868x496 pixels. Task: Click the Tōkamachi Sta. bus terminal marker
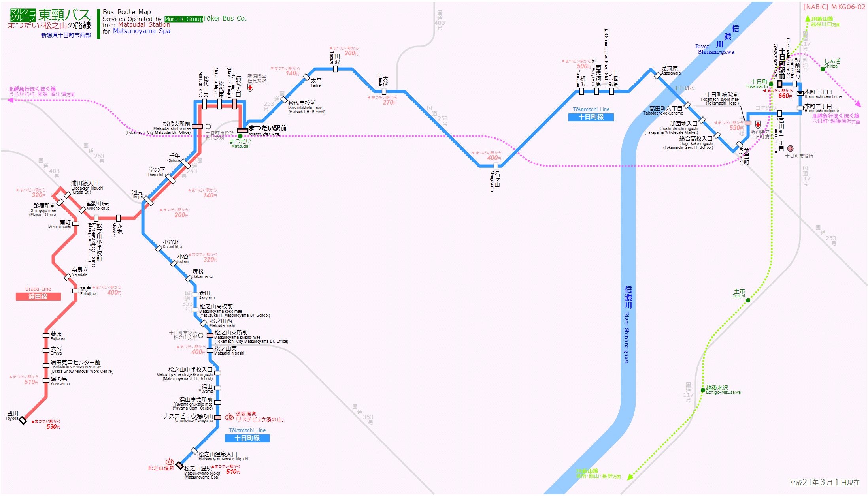tap(779, 84)
